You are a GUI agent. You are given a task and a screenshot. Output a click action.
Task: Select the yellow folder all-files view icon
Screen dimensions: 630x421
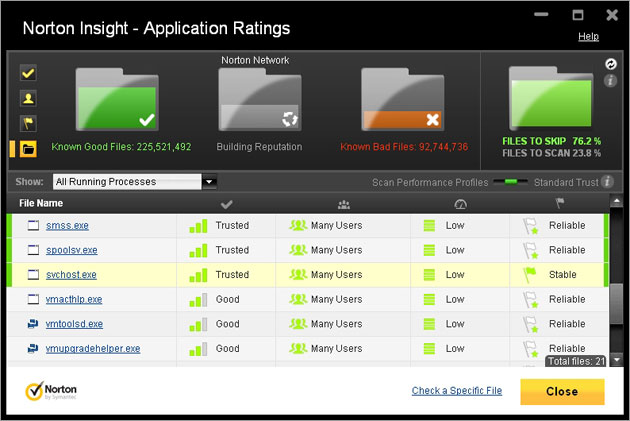[x=28, y=149]
